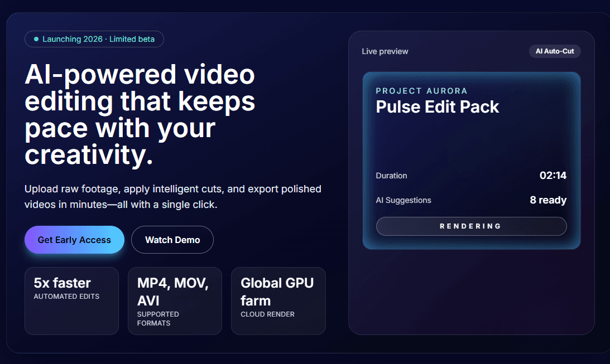Toggle the AI Auto-Cut feature on
The width and height of the screenshot is (610, 364).
[x=555, y=51]
